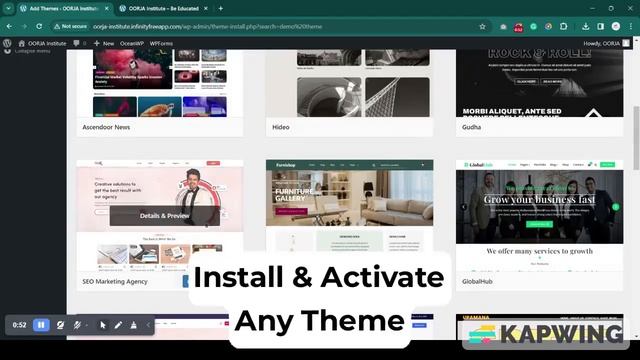Click the camera screenshot extension icon
Viewport: 640px width, 360px height.
coord(503,27)
